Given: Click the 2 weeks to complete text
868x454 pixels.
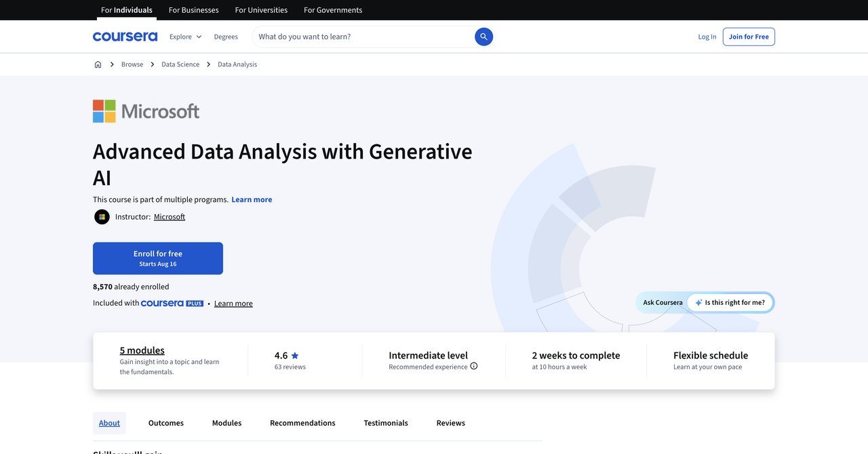Looking at the screenshot, I should [x=576, y=355].
